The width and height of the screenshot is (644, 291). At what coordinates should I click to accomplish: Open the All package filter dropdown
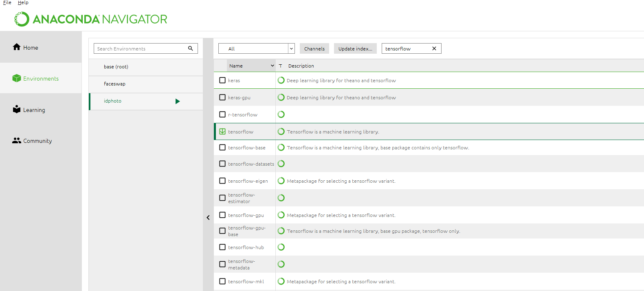[x=257, y=48]
